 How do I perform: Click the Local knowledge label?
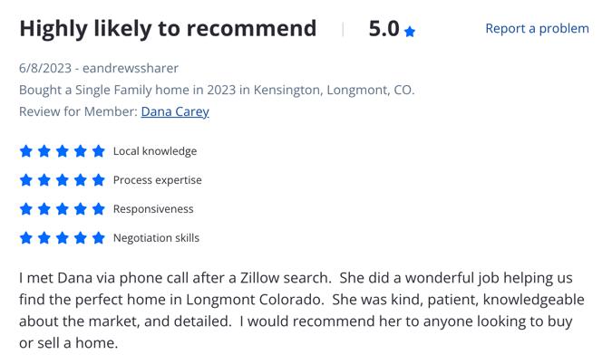155,151
